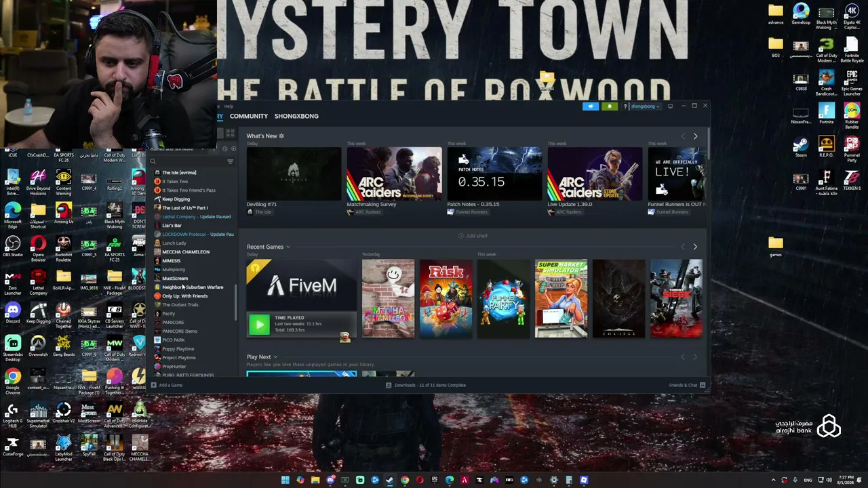Image resolution: width=868 pixels, height=488 pixels.
Task: Open the DevBlog #71 news thumbnail
Action: 294,174
